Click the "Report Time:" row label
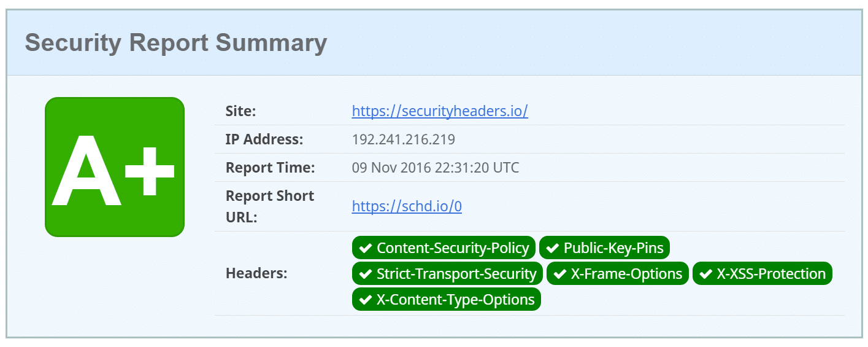The width and height of the screenshot is (868, 347). tap(270, 168)
